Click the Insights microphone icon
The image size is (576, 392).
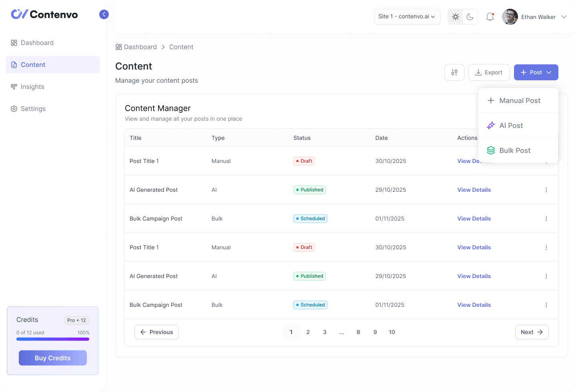(14, 87)
